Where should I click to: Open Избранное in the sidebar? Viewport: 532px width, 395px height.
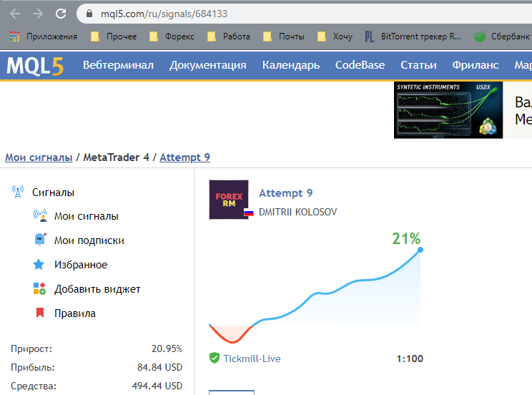[81, 265]
